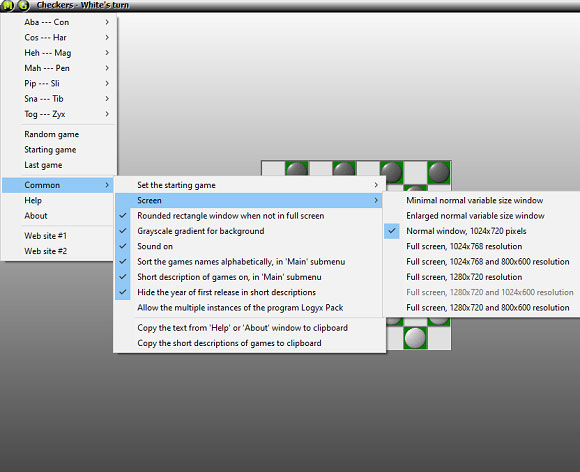This screenshot has width=580, height=472.
Task: Select Full screen, 1280x720 and 800x600 resolution
Action: pyautogui.click(x=482, y=308)
